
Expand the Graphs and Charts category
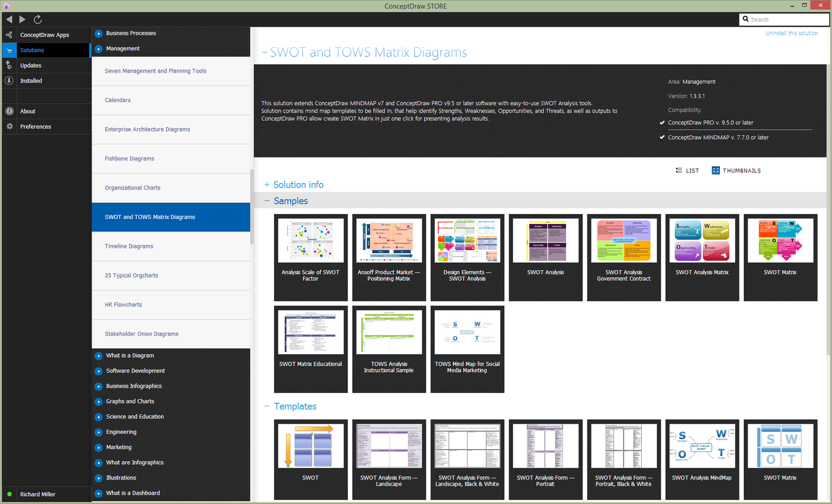(x=99, y=401)
